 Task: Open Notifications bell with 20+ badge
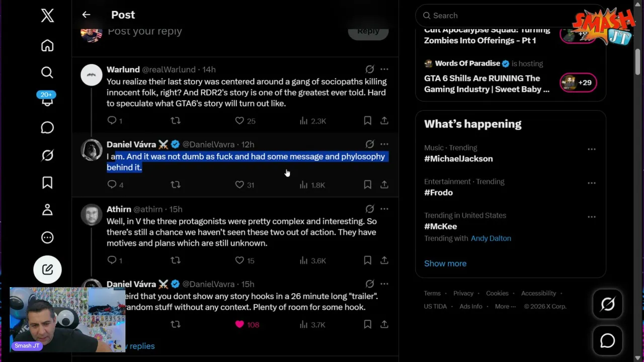coord(47,99)
